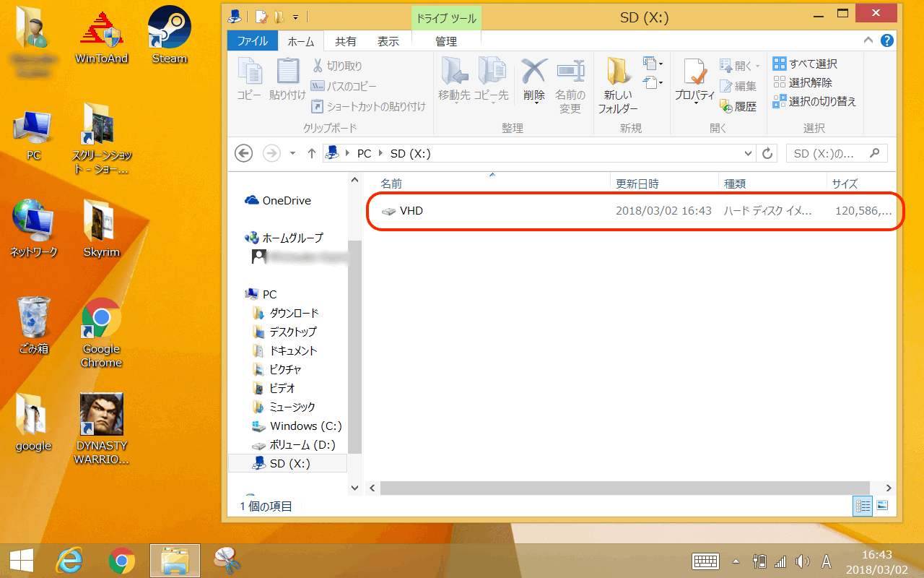Select Windows (C:) in navigation pane
Viewport: 924px width, 578px height.
pyautogui.click(x=305, y=426)
